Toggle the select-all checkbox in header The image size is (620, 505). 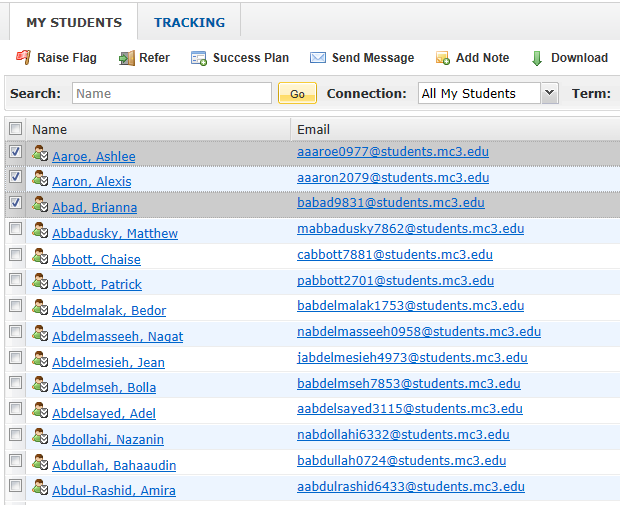click(x=15, y=128)
